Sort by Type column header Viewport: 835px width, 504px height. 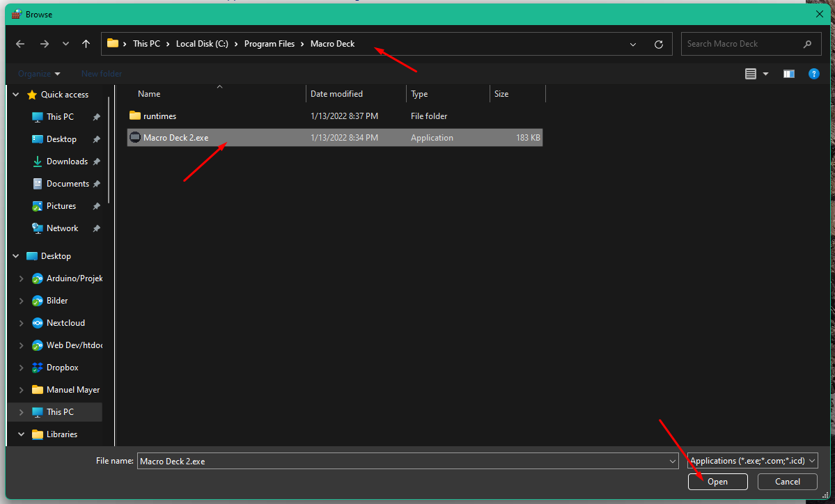pos(419,94)
